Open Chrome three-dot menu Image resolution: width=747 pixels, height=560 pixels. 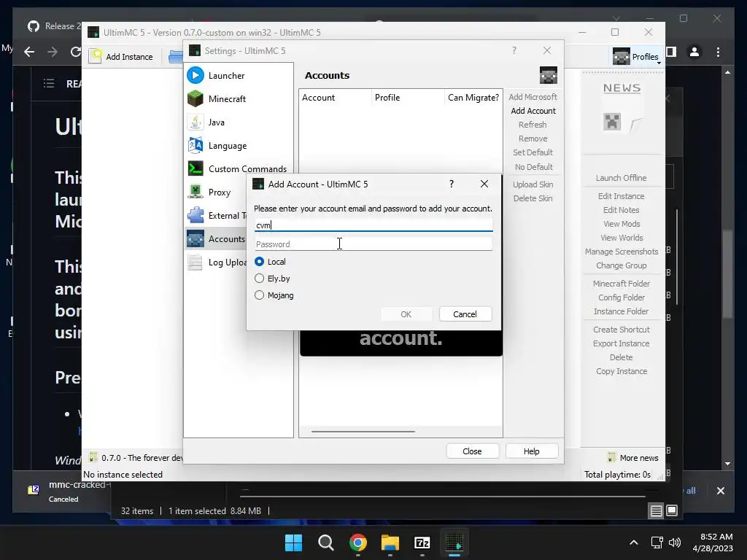click(718, 52)
